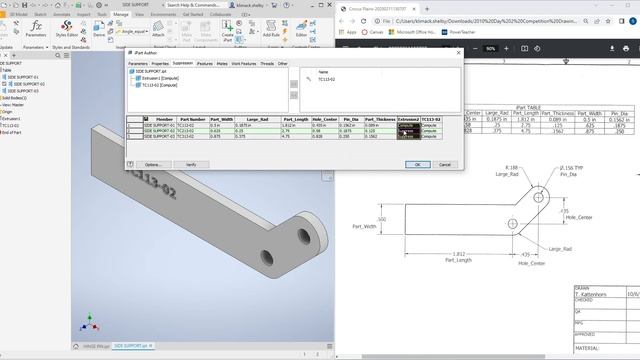Click the Part_Width column header
Image resolution: width=640 pixels, height=360 pixels.
click(x=222, y=119)
